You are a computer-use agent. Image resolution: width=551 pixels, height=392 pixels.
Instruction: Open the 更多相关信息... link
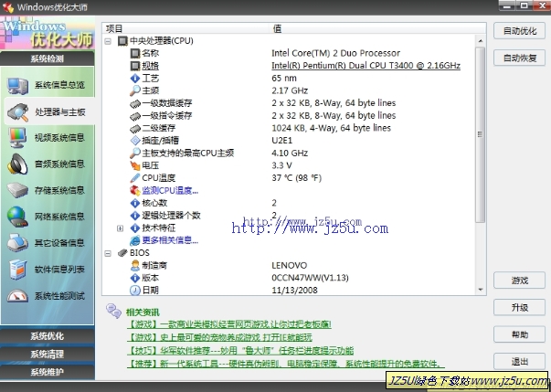point(170,240)
